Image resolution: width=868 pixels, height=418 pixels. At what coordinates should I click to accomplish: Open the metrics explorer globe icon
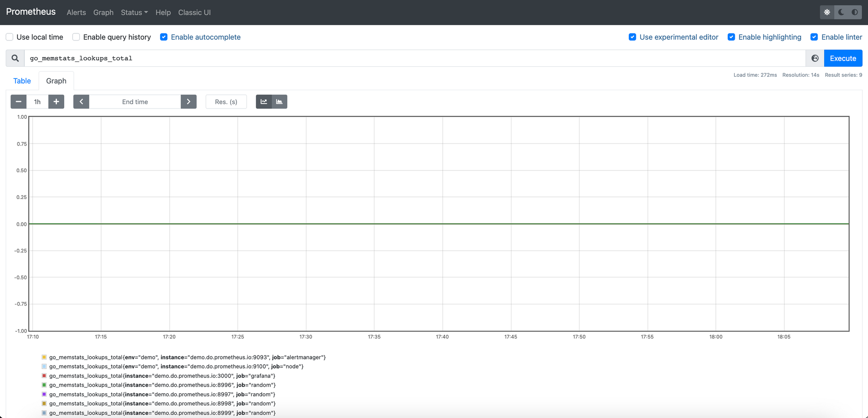coord(815,58)
